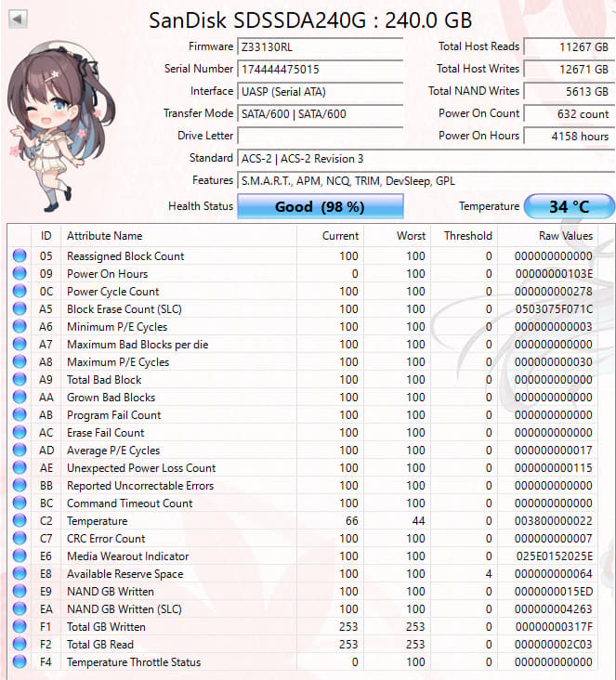Click the Total NAND Writes value 5613 GB
Viewport: 616px width, 680px height.
pyautogui.click(x=570, y=92)
